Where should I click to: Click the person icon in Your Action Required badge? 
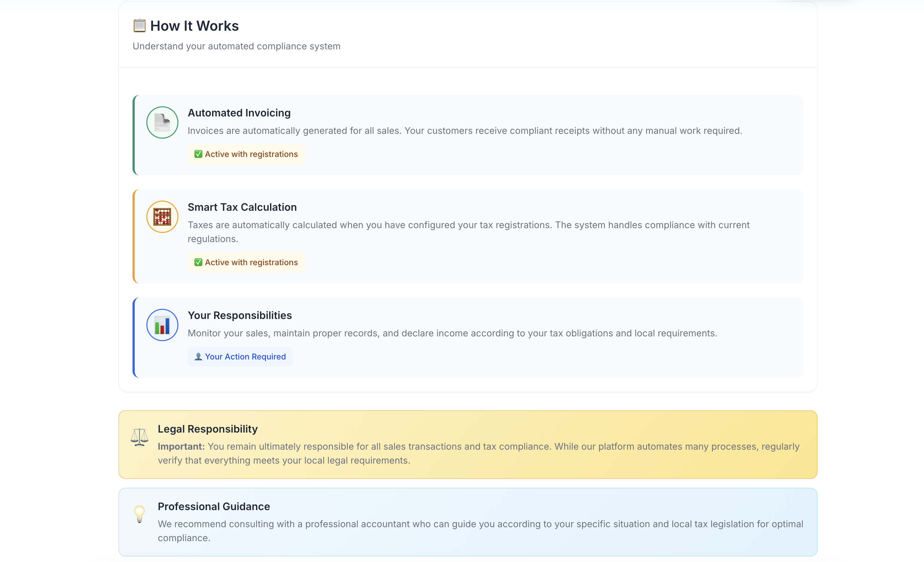pos(198,356)
